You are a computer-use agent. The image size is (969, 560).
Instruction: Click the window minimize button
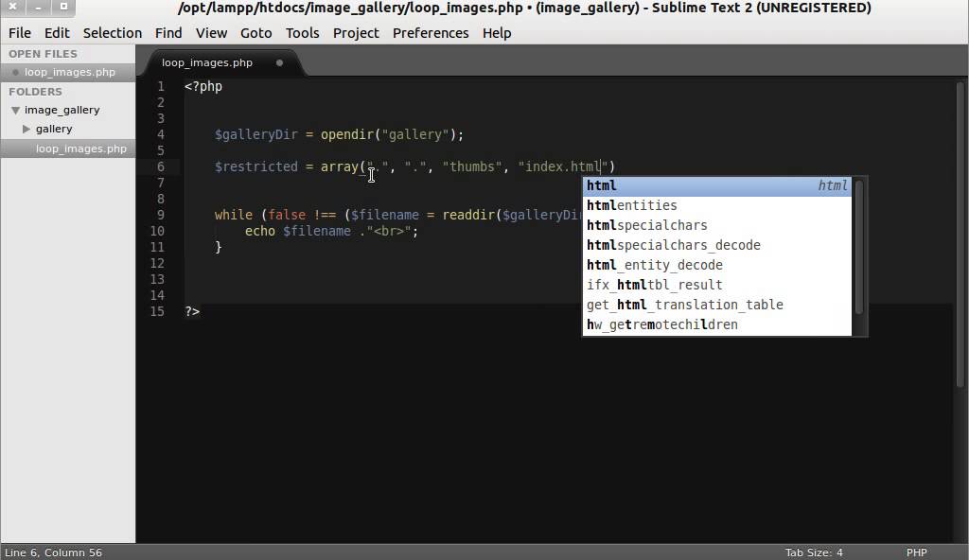pyautogui.click(x=38, y=8)
